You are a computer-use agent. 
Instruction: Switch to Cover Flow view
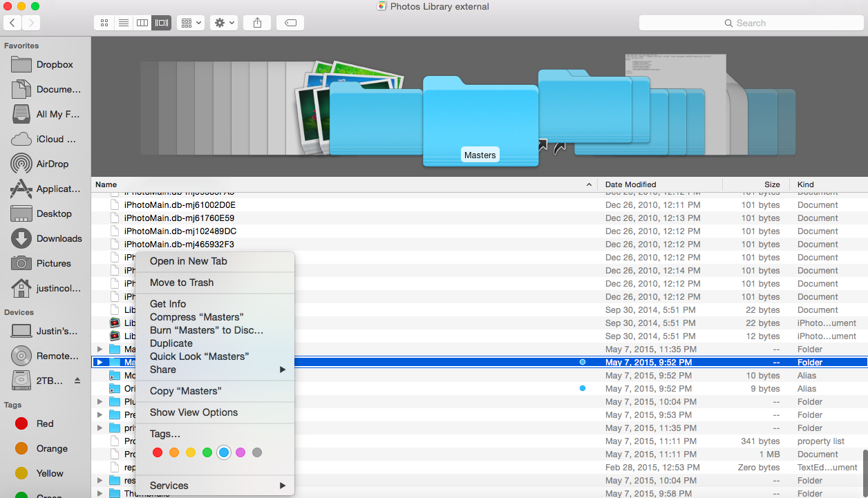162,23
